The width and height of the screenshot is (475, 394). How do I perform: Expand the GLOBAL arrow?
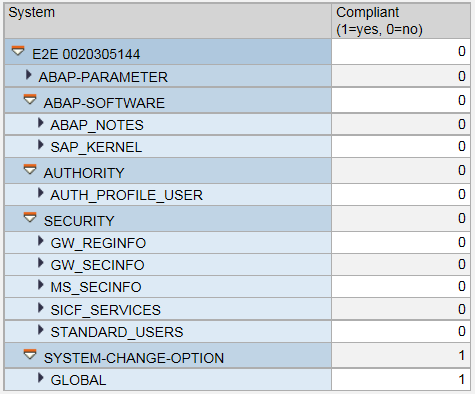click(41, 378)
